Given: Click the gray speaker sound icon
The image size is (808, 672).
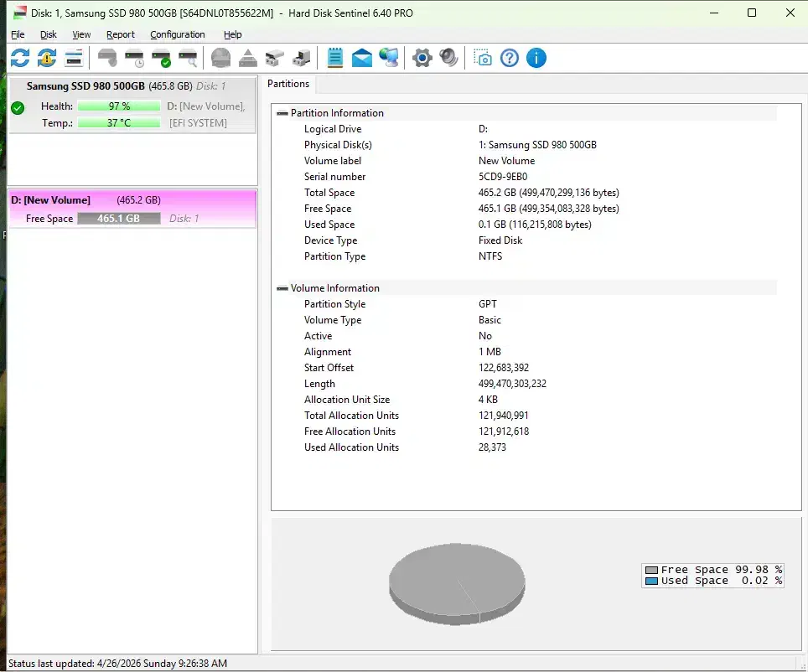Looking at the screenshot, I should tap(448, 58).
